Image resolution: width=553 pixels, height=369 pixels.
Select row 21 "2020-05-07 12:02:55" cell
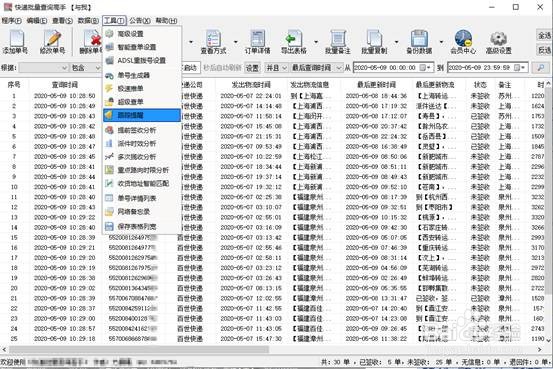click(x=251, y=298)
